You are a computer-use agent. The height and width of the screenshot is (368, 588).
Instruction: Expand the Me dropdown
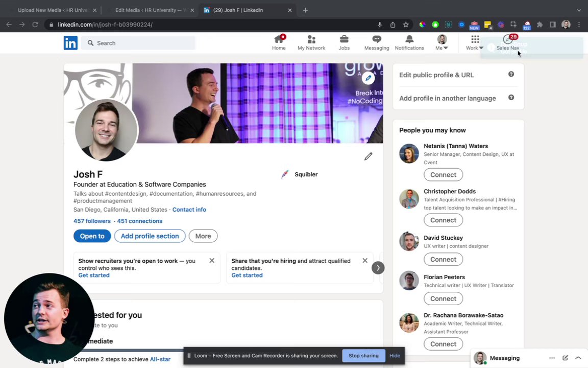click(442, 42)
